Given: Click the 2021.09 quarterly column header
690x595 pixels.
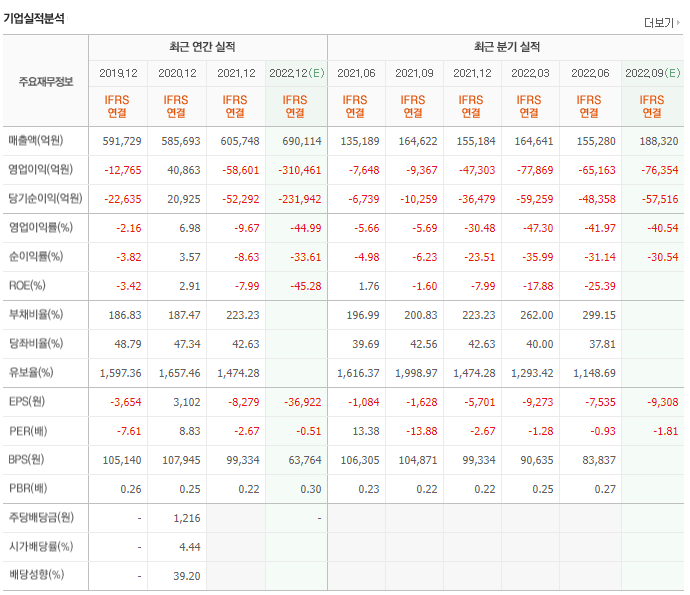Looking at the screenshot, I should coord(415,73).
